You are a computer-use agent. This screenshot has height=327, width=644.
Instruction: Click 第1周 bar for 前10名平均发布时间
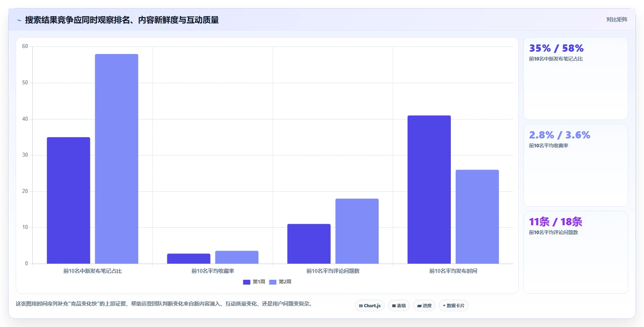429,189
